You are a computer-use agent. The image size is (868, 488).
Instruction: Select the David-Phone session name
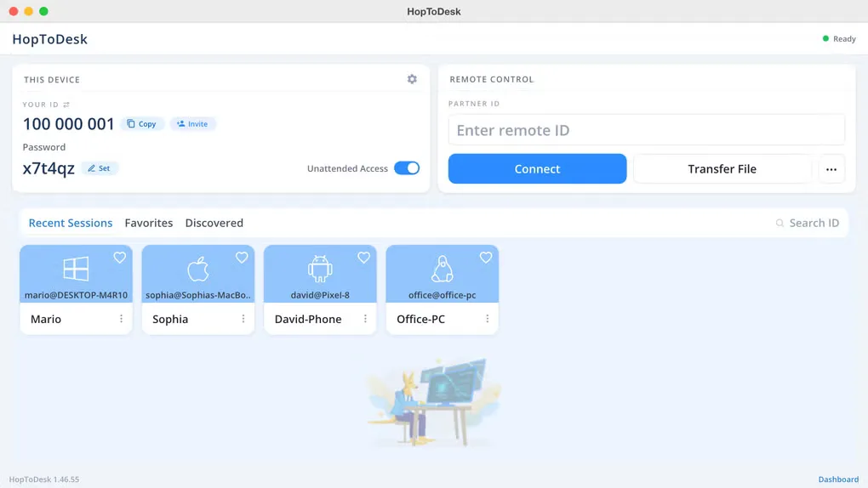click(x=308, y=320)
